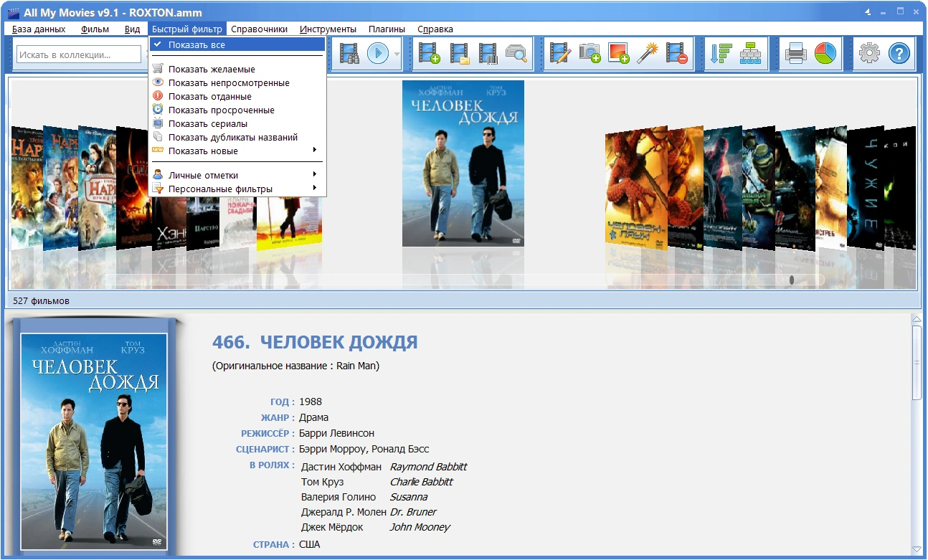Open the 'Справочники' menu
The height and width of the screenshot is (560, 928).
click(x=260, y=29)
